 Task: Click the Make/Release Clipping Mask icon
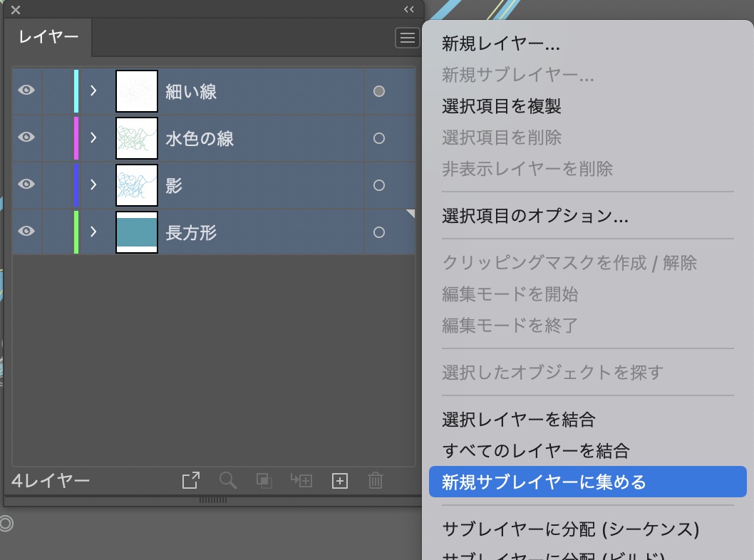(x=264, y=481)
